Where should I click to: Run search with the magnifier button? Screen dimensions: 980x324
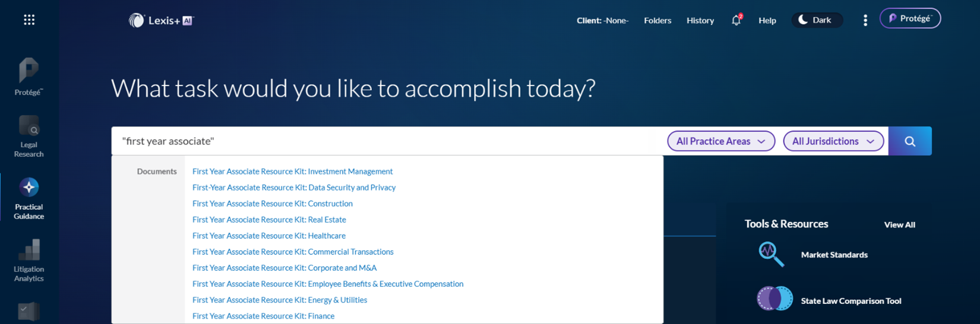coord(910,141)
